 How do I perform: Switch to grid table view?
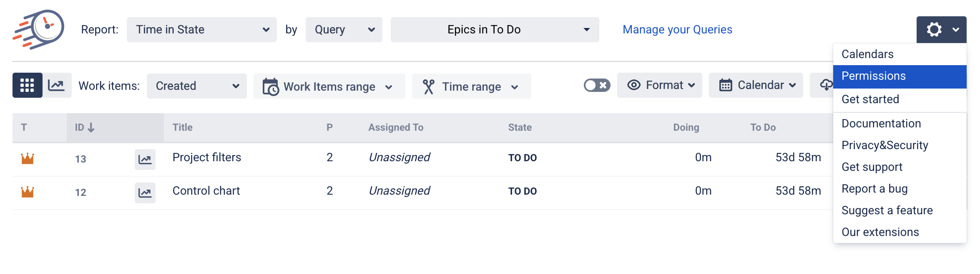tap(28, 85)
